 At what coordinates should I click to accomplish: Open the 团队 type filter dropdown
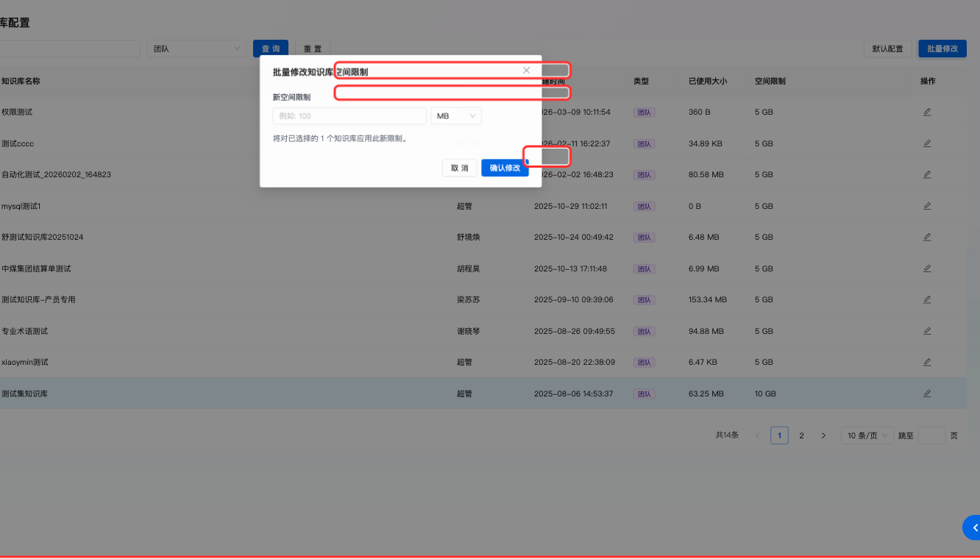[x=196, y=49]
